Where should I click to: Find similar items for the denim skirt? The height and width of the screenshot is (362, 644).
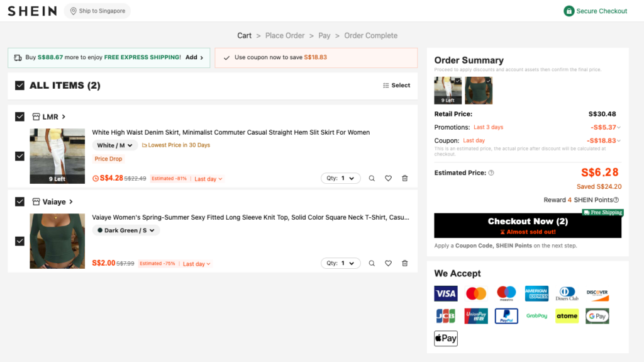372,178
